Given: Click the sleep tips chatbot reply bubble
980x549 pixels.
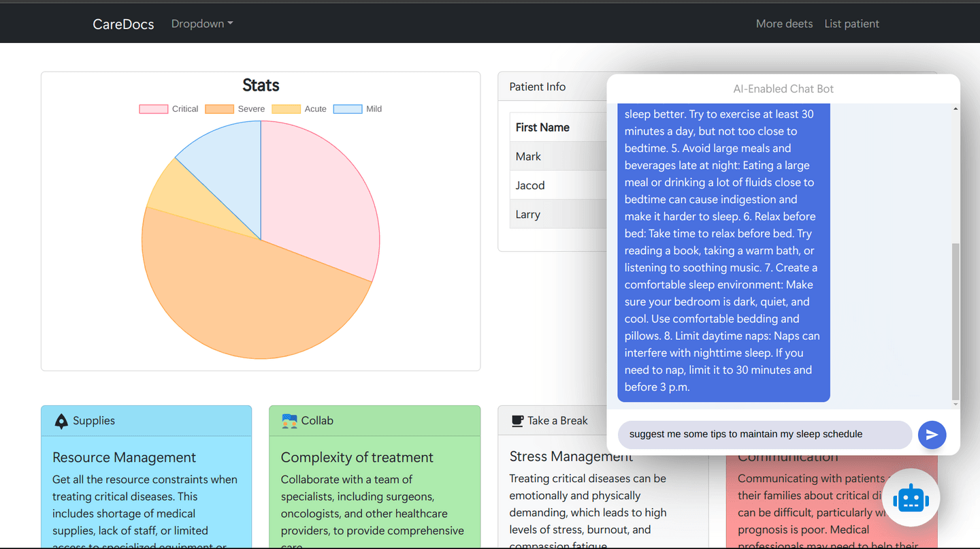Looking at the screenshot, I should click(x=723, y=252).
